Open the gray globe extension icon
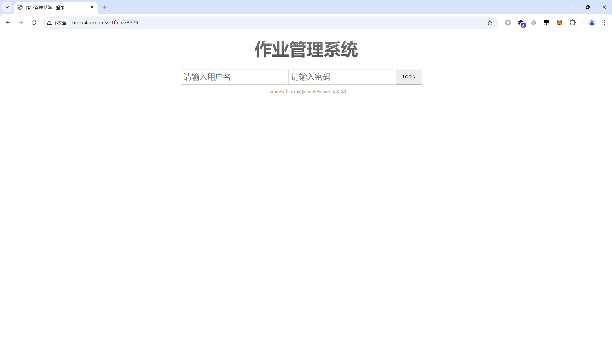This screenshot has height=364, width=612. (x=534, y=22)
